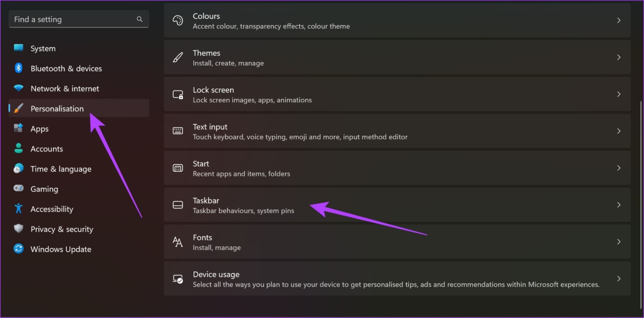Viewport: 644px width, 318px height.
Task: Click the Text input keyboard icon
Action: (178, 131)
